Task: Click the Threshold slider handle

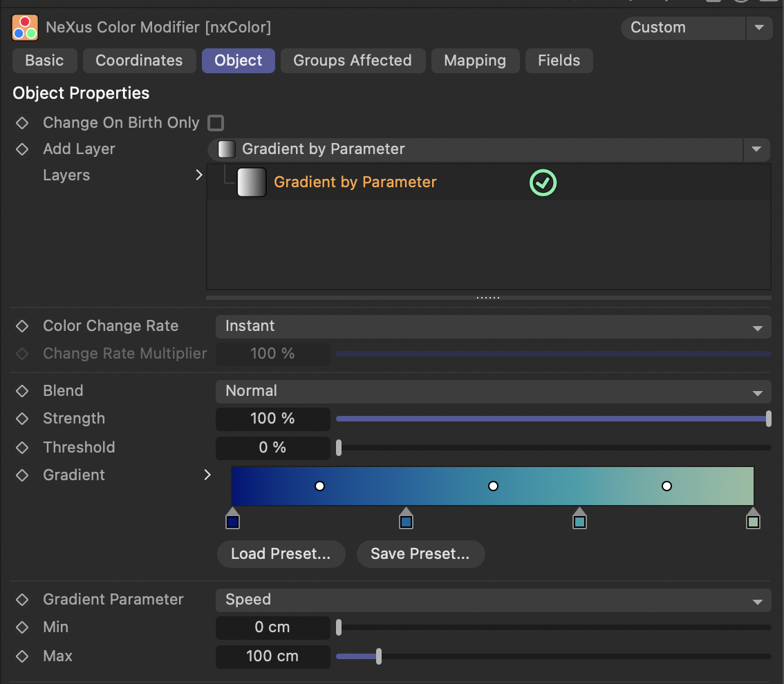Action: (339, 447)
